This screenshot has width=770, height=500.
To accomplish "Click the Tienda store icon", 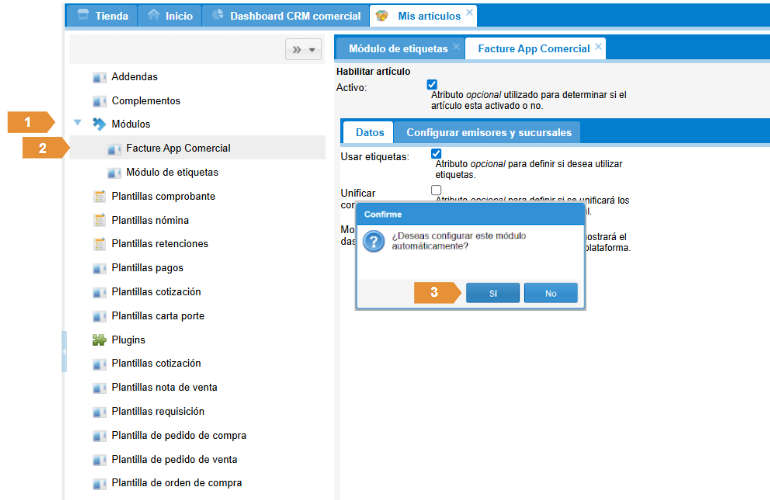I will point(83,15).
